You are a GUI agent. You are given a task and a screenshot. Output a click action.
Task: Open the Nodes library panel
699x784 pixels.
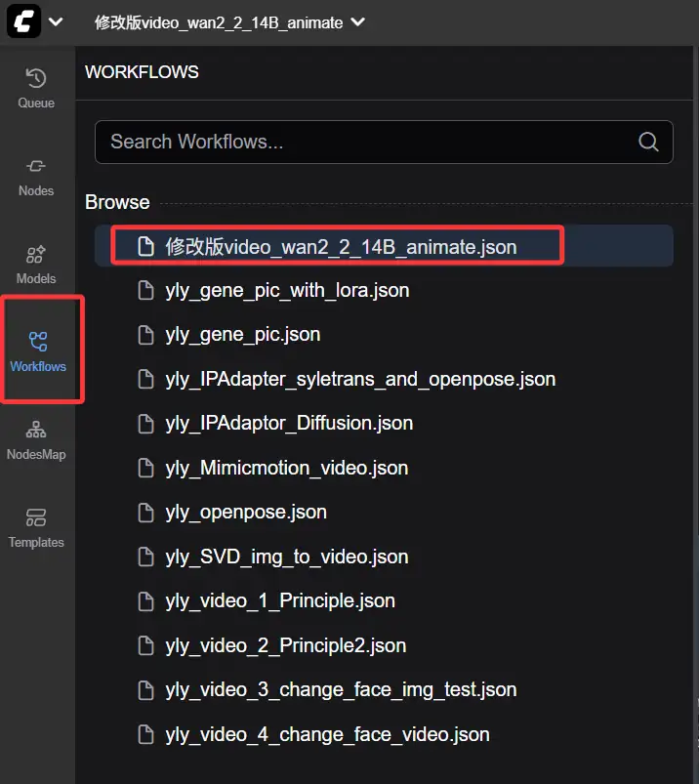(x=36, y=176)
